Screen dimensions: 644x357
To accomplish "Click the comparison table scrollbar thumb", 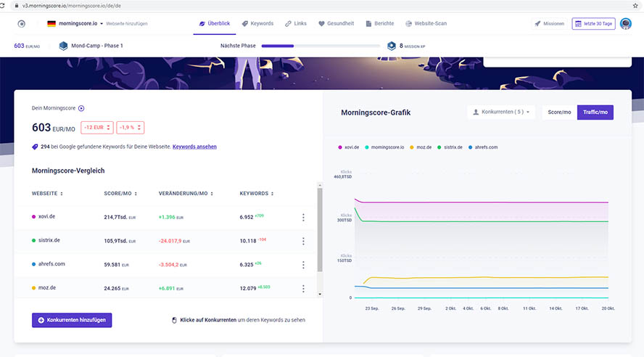I will tap(320, 230).
